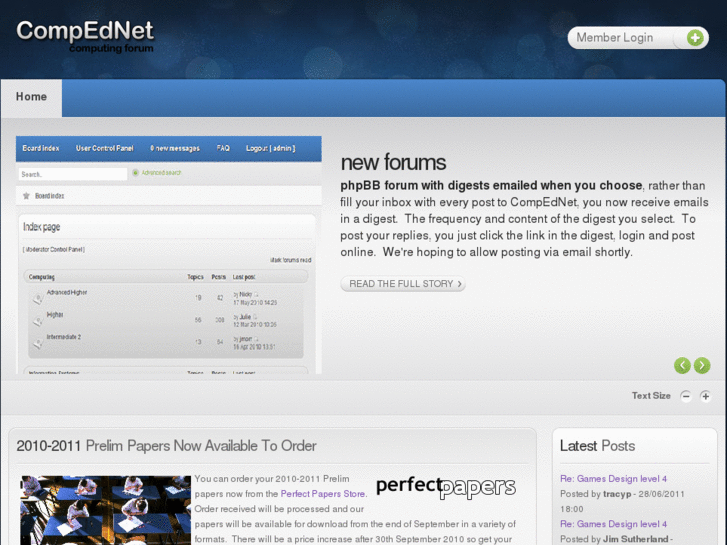The width and height of the screenshot is (727, 545).
Task: Click the 2010-2011 Prelim Papers article heading
Action: coord(166,446)
